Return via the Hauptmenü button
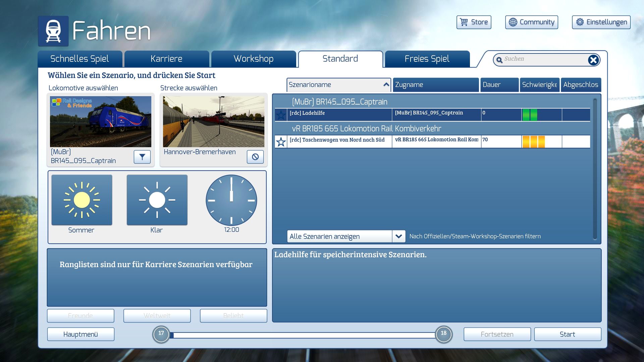 pos(80,334)
